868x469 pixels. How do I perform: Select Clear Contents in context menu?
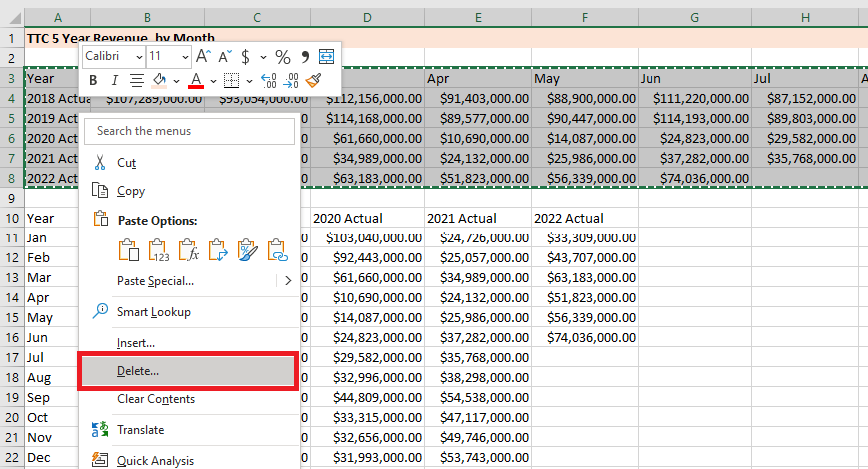click(x=156, y=399)
